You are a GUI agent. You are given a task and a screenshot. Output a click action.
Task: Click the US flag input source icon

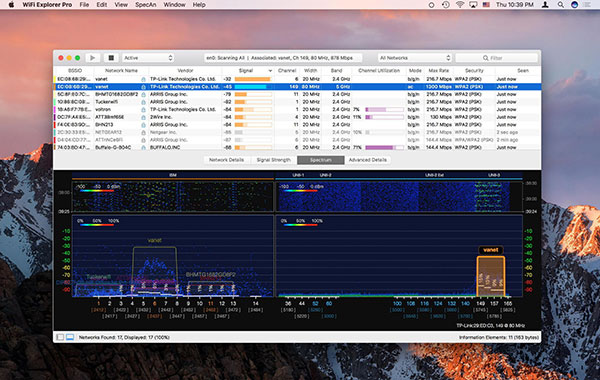pos(486,5)
